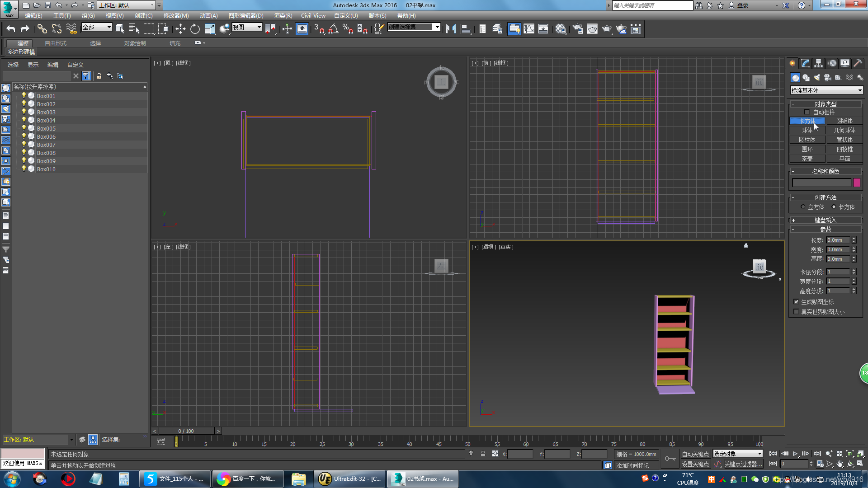Expand 参数 section rollout
This screenshot has width=868, height=488.
pos(826,230)
